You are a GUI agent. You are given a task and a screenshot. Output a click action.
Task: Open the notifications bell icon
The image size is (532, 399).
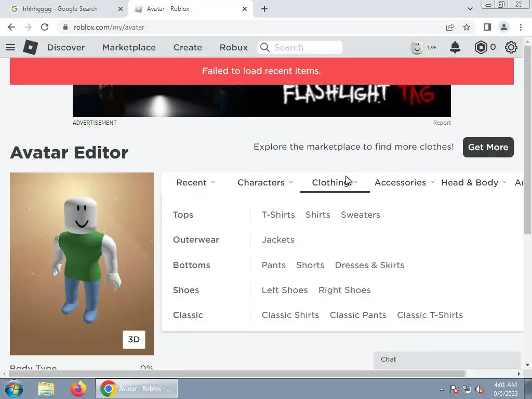point(455,47)
